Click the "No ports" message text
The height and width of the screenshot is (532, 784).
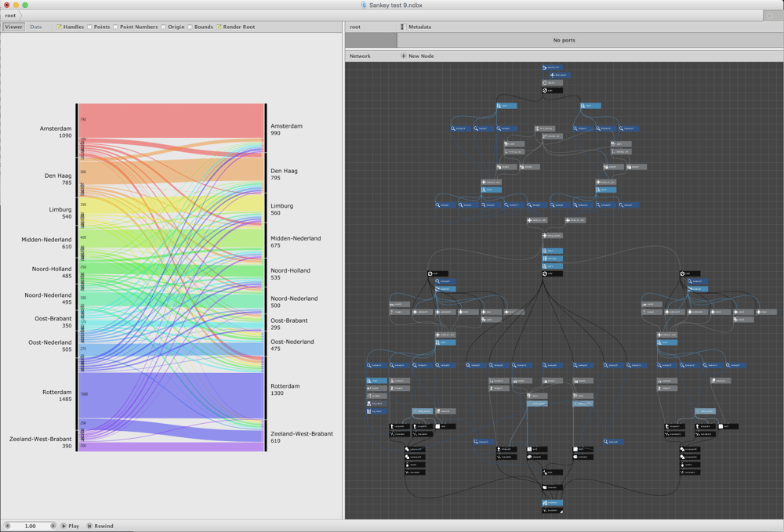[x=564, y=41]
